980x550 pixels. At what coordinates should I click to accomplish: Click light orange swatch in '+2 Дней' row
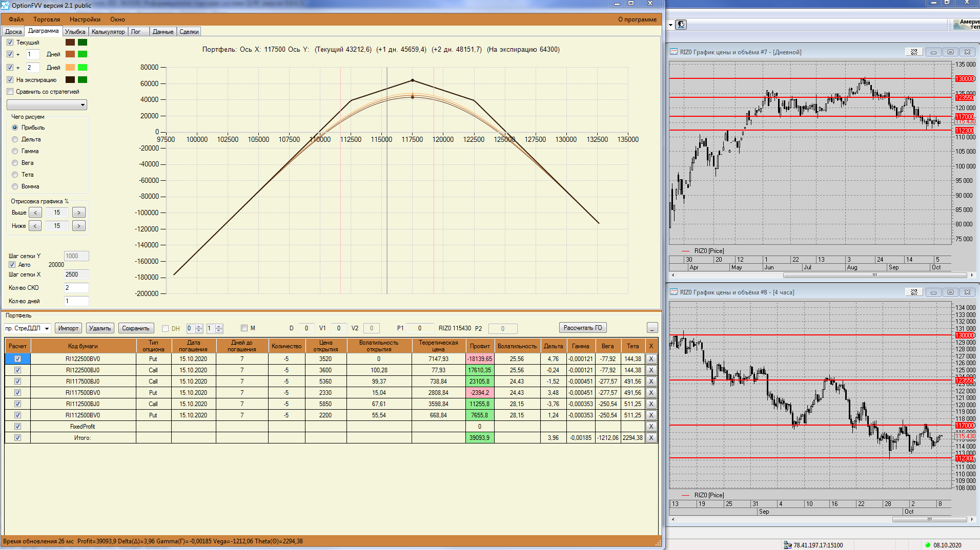pyautogui.click(x=70, y=67)
